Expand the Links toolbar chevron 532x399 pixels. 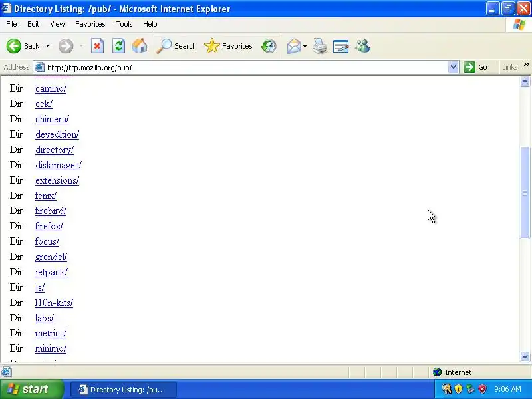(526, 64)
